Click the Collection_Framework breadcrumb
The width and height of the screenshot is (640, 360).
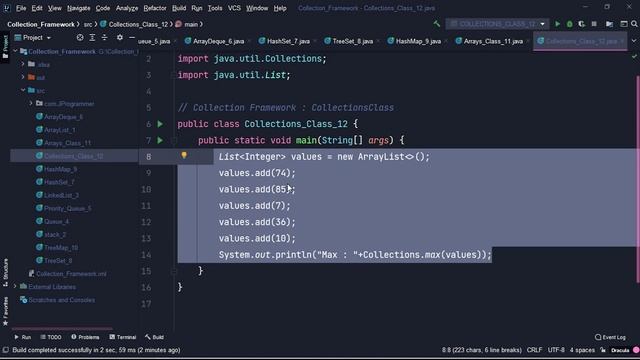click(x=41, y=24)
